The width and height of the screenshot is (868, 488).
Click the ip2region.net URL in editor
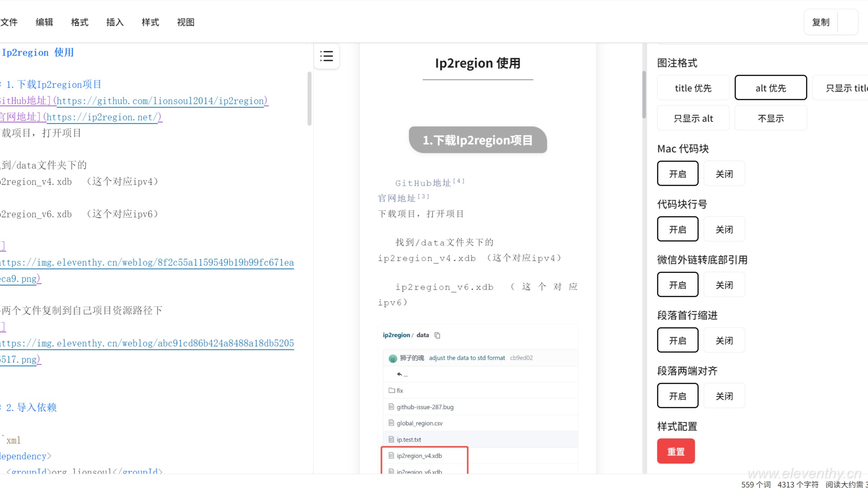click(x=102, y=117)
